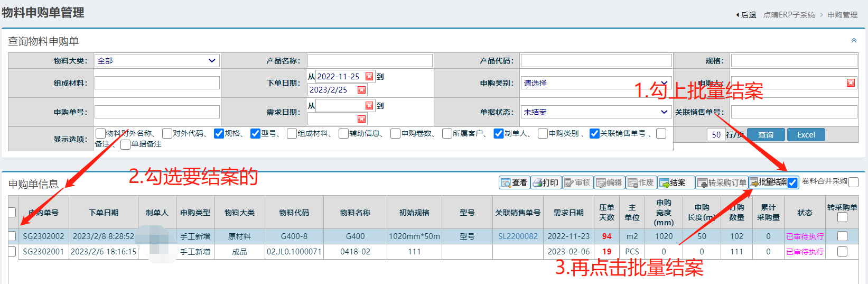Open the 申购类别 dropdown

[596, 83]
